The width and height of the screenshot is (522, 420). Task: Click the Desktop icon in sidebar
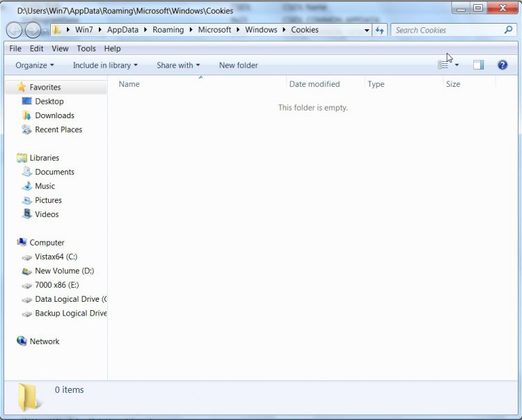tap(26, 101)
